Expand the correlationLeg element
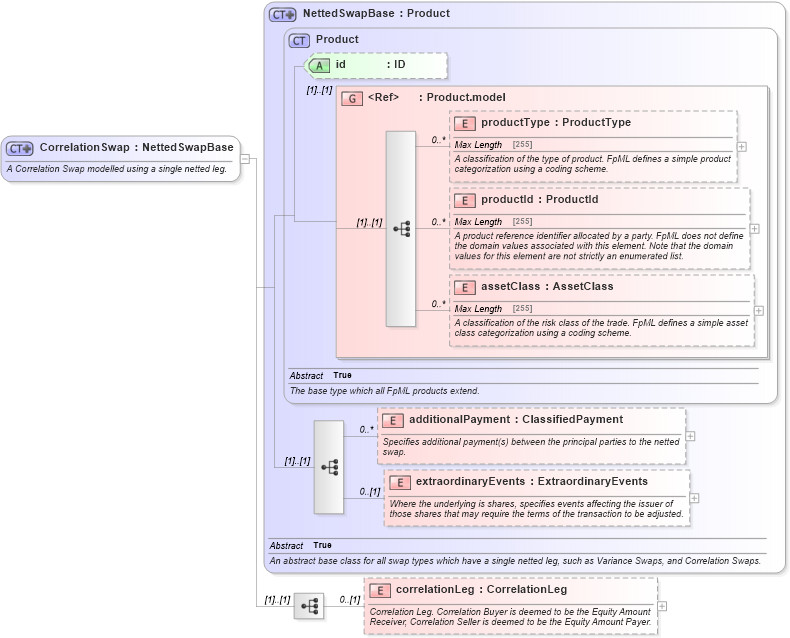This screenshot has height=638, width=790. click(662, 606)
